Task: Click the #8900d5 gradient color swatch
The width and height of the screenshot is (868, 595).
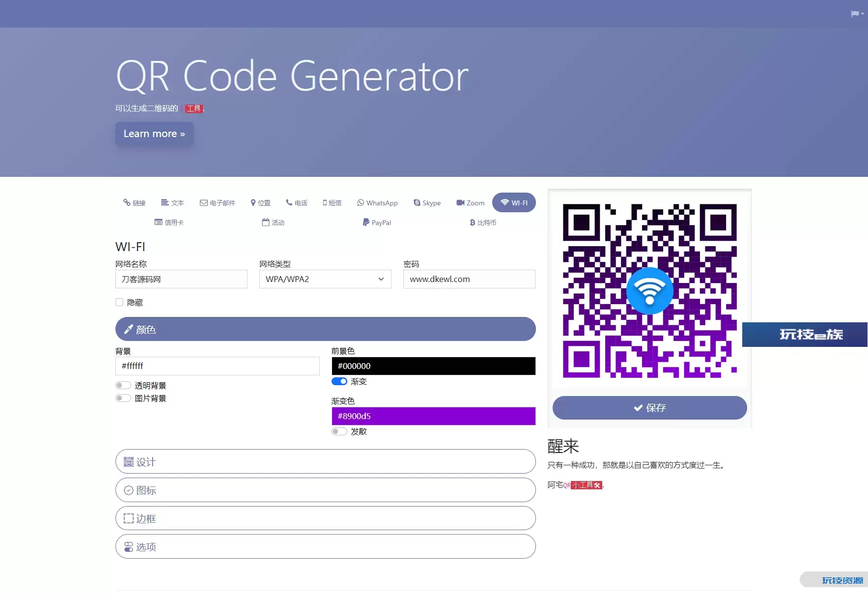Action: click(433, 416)
